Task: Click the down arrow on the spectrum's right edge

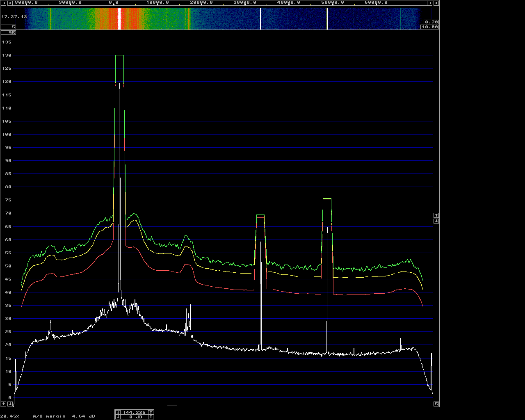Action: coord(436,221)
